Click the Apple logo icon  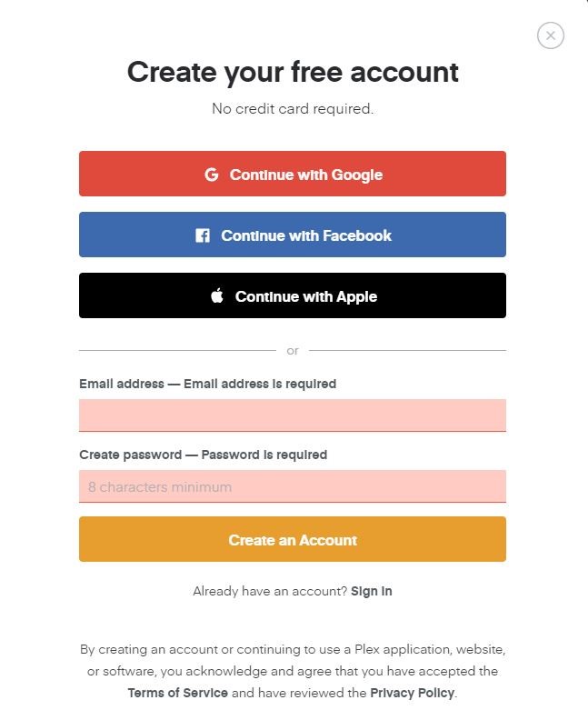pyautogui.click(x=217, y=296)
